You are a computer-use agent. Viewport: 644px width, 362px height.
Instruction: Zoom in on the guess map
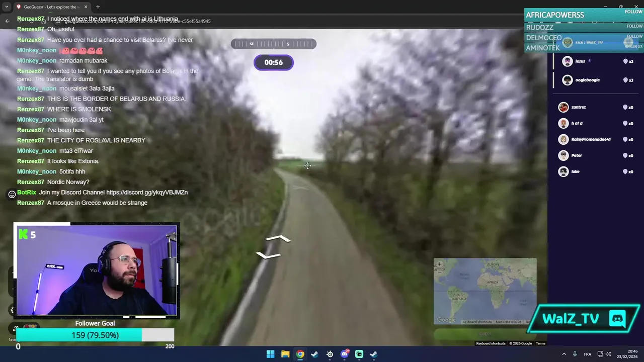439,264
